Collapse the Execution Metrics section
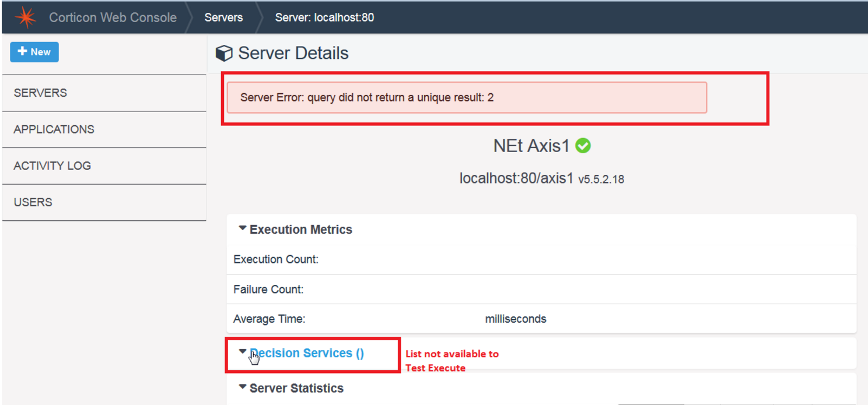 tap(243, 229)
